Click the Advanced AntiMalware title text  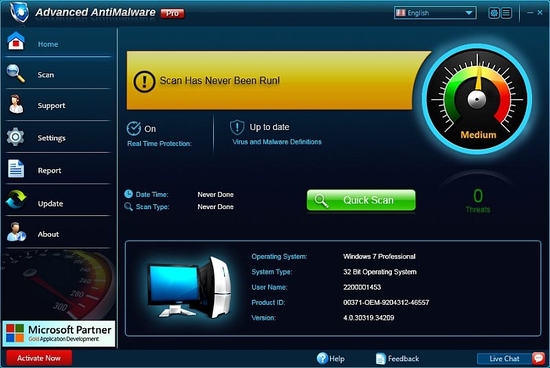pyautogui.click(x=95, y=12)
